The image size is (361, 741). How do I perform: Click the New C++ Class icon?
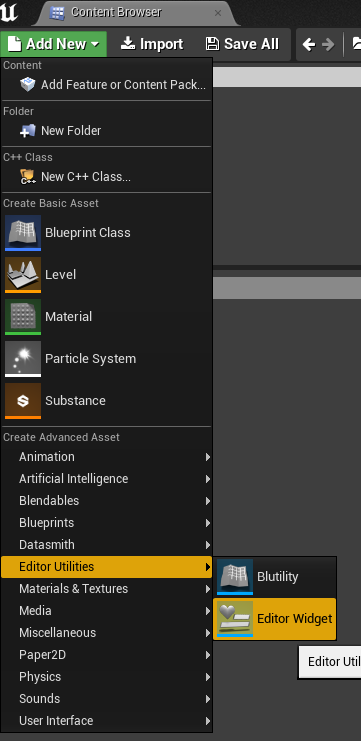[27, 177]
